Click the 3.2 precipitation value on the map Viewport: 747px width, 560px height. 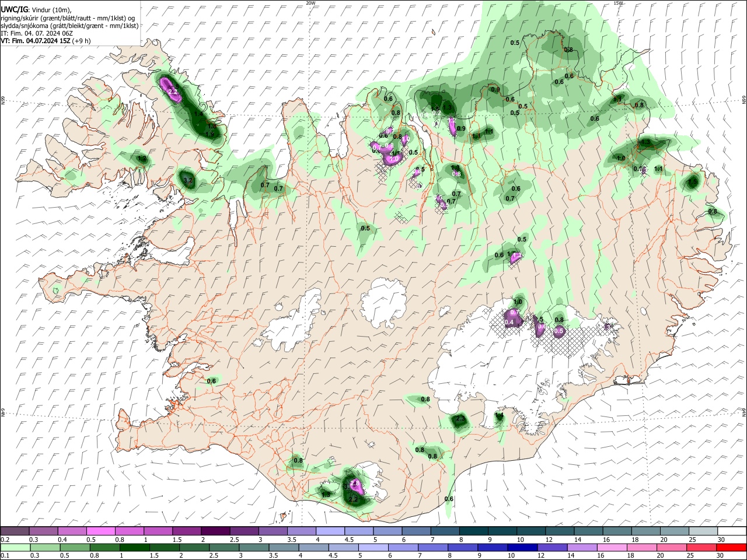188,181
